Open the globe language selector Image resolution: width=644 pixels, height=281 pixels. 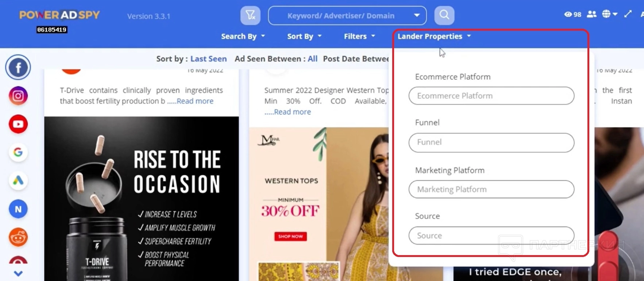coord(609,14)
